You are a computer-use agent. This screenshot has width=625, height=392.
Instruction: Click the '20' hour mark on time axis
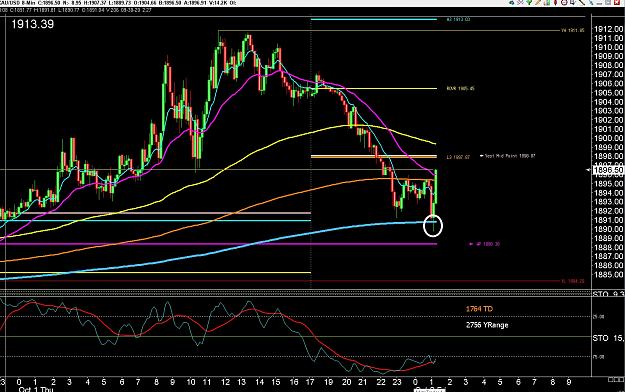(x=346, y=382)
